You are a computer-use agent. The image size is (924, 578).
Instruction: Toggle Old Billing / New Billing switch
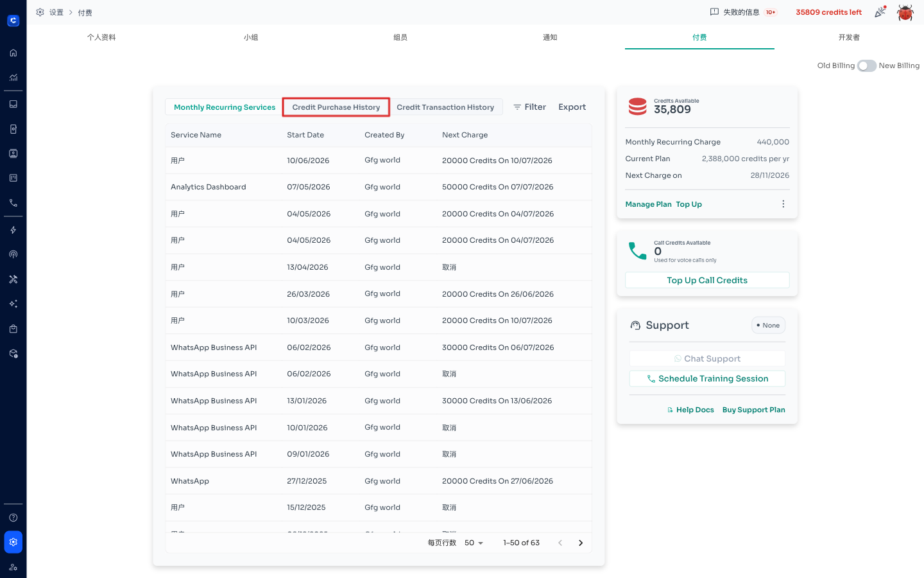[866, 66]
